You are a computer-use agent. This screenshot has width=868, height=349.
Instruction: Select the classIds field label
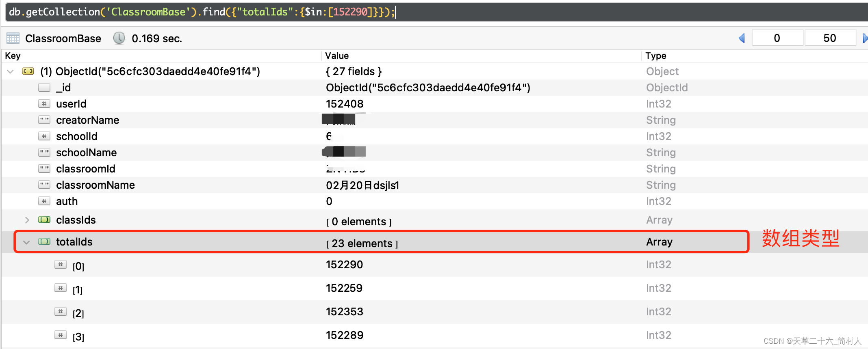click(x=76, y=220)
